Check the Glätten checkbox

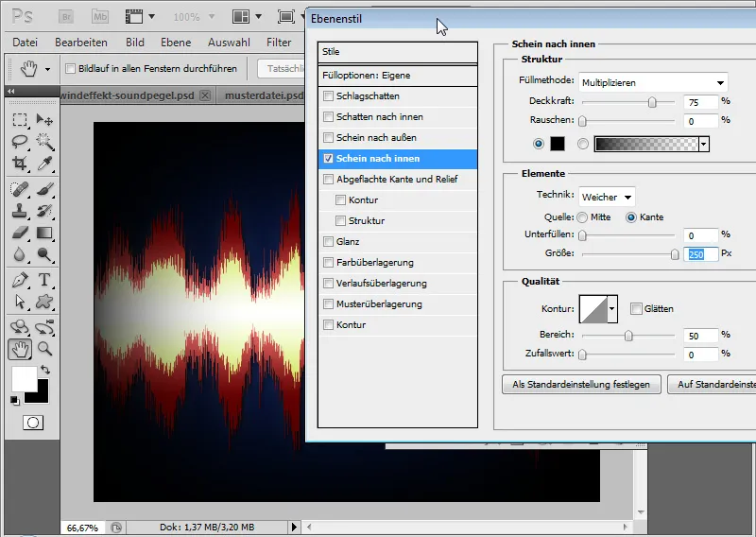tap(636, 309)
